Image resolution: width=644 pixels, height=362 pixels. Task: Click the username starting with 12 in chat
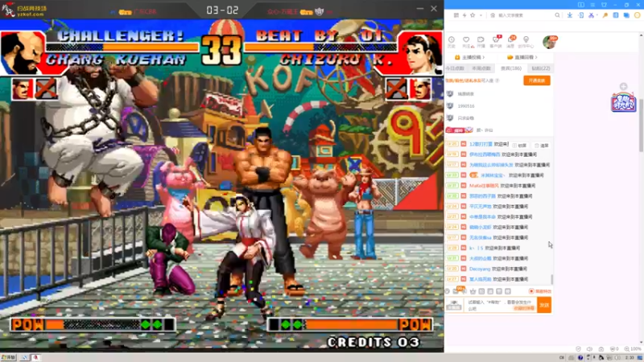(481, 144)
